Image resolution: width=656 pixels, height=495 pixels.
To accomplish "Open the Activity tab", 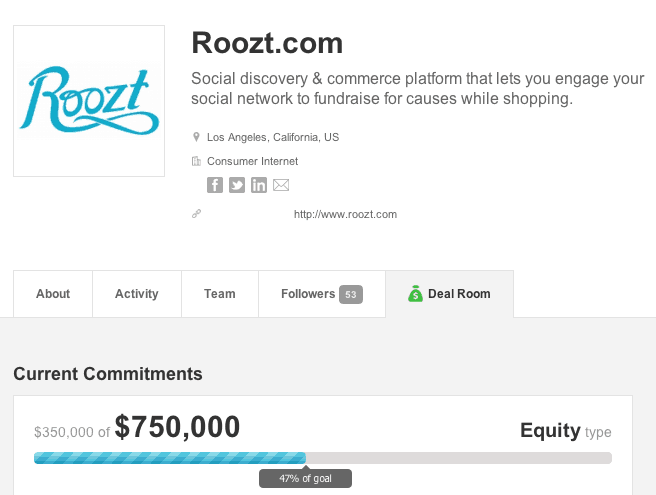I will click(x=137, y=294).
